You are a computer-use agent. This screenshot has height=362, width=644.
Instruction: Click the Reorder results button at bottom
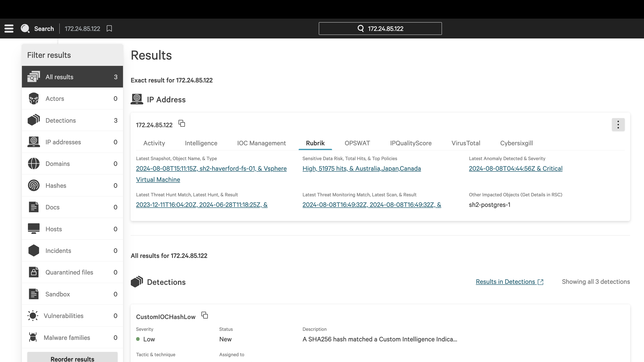tap(72, 358)
